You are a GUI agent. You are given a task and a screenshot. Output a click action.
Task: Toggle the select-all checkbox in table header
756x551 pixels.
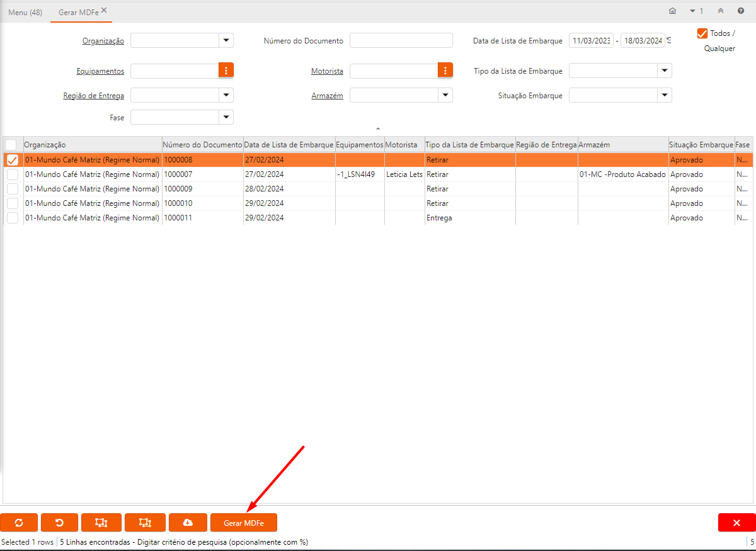(x=11, y=145)
